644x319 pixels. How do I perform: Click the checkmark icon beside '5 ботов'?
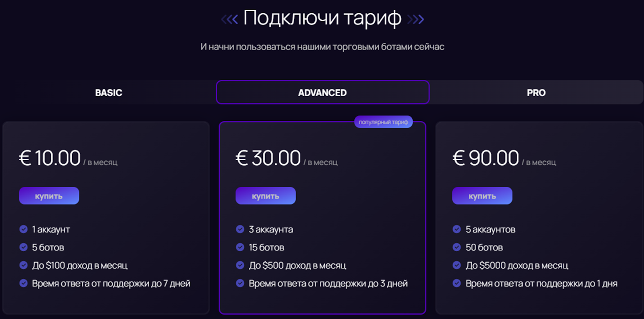pos(24,247)
